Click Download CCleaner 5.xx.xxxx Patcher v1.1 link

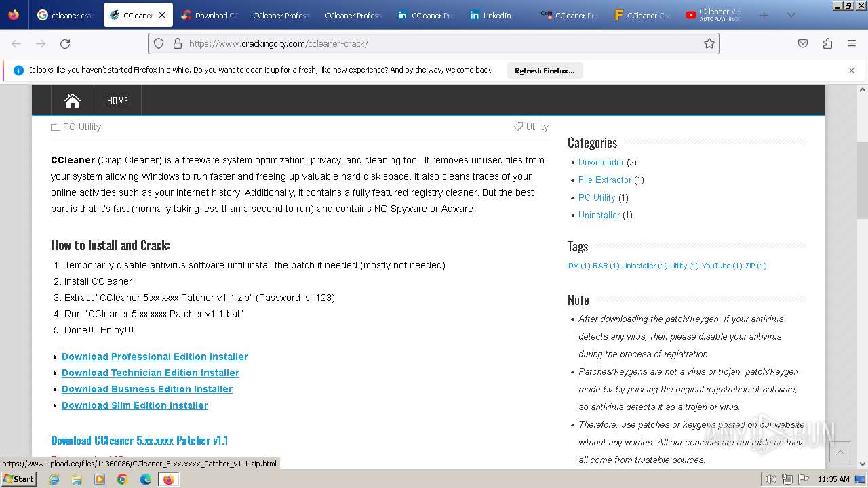pyautogui.click(x=139, y=441)
